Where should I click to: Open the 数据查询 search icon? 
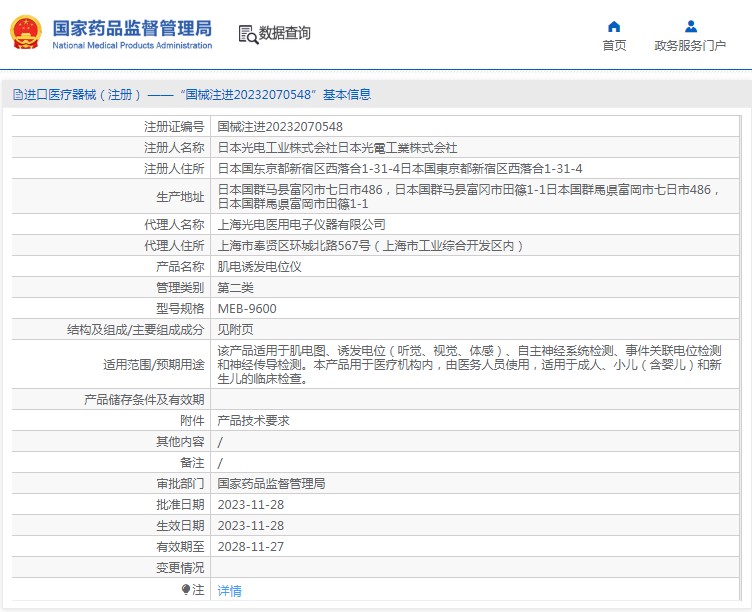click(x=248, y=34)
